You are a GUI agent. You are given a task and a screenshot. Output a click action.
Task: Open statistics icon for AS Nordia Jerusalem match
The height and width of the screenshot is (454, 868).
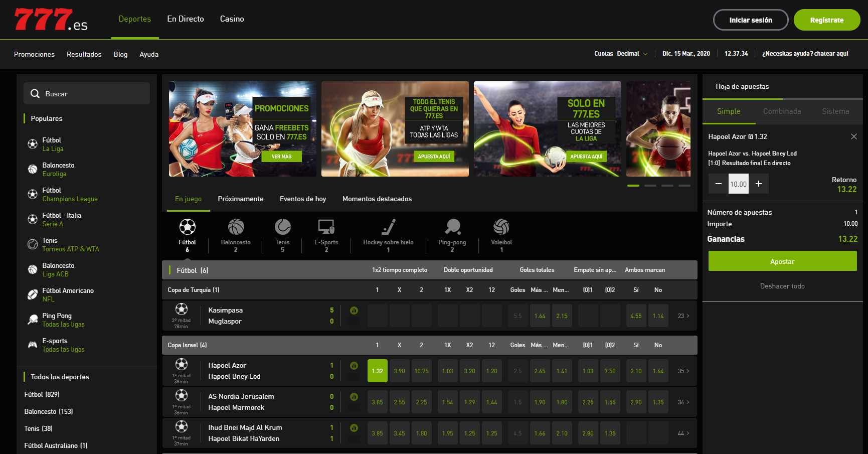(354, 397)
